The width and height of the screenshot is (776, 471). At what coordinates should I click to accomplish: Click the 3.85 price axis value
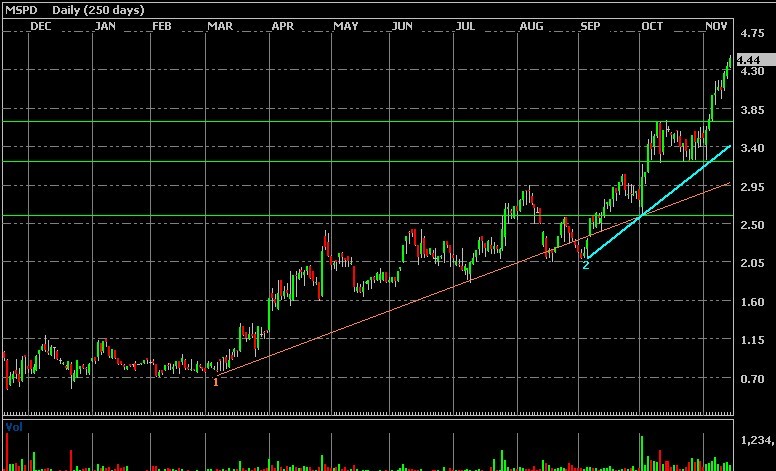[752, 110]
